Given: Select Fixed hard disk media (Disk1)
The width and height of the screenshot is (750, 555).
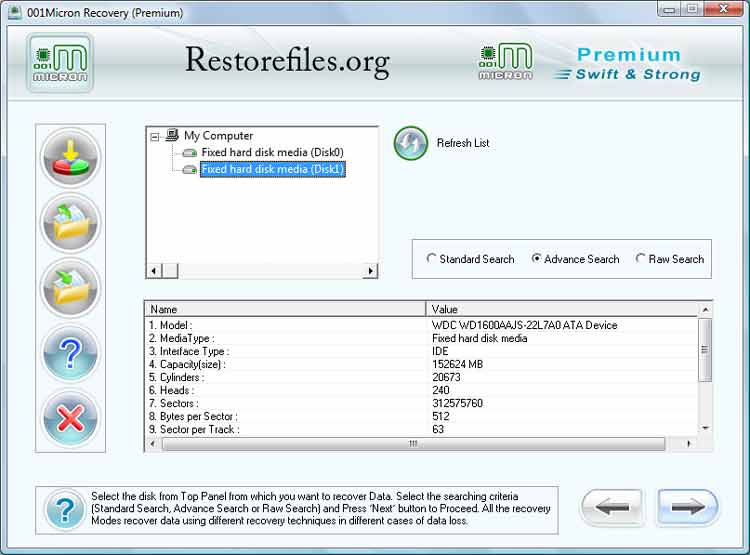Looking at the screenshot, I should (272, 169).
